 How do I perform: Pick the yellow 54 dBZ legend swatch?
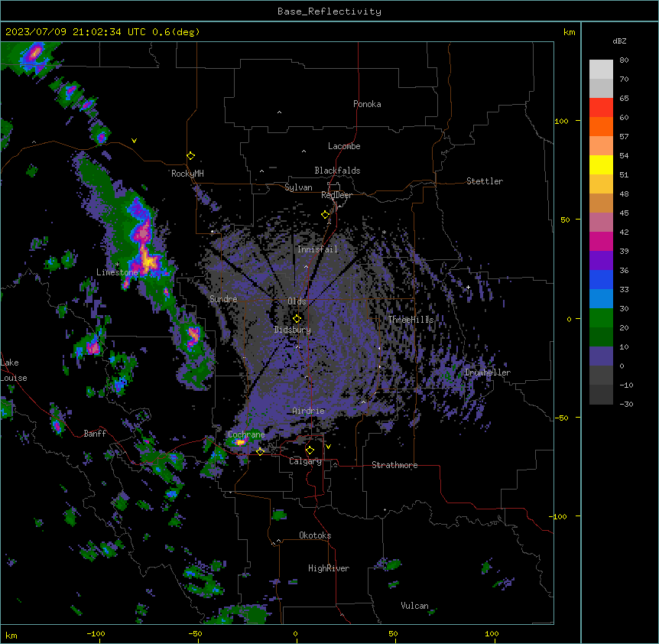[601, 164]
